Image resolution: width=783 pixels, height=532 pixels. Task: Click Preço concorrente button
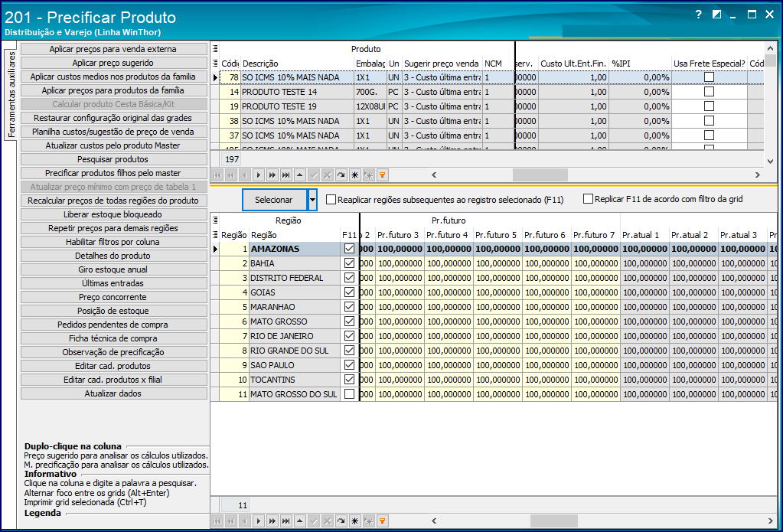pos(114,297)
